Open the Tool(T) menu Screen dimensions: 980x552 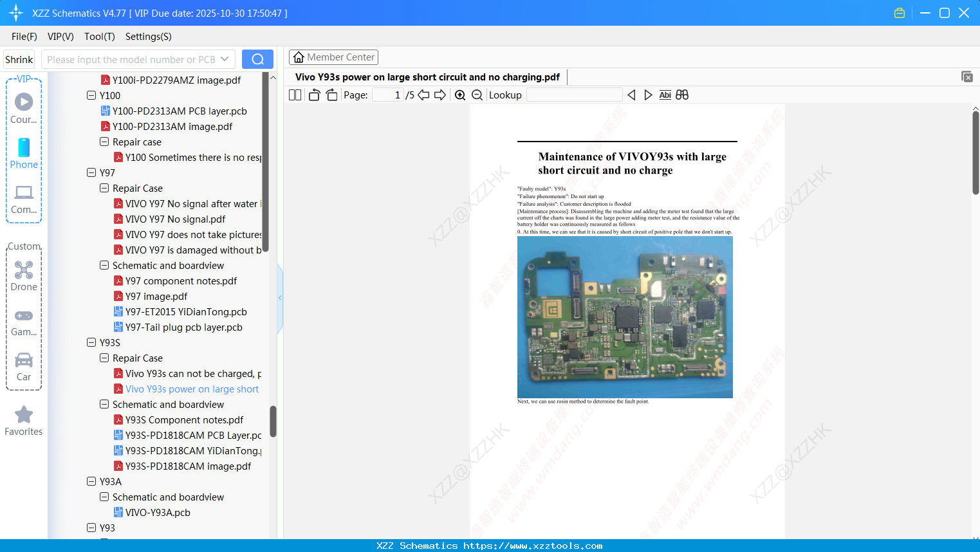pos(100,37)
